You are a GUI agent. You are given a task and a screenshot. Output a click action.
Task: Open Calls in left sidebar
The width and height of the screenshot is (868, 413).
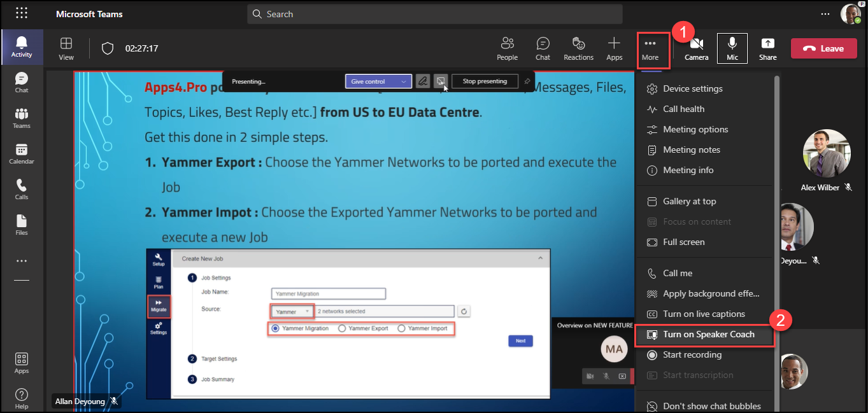click(x=22, y=189)
